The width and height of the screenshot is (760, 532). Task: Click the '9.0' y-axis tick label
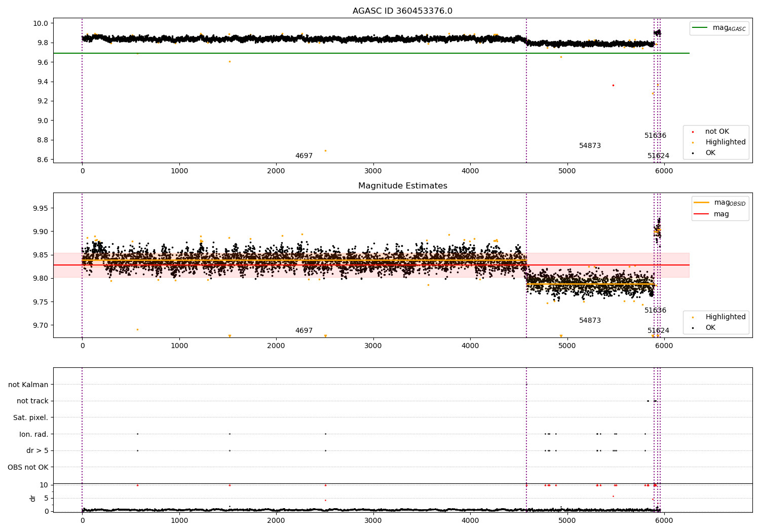tap(43, 121)
